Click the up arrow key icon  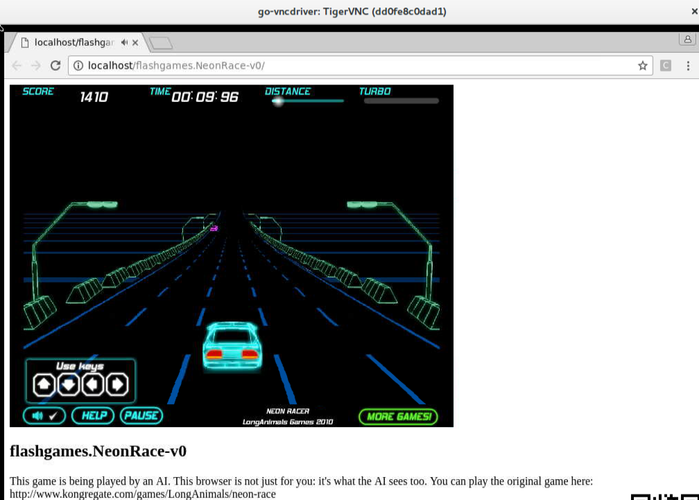pos(44,384)
